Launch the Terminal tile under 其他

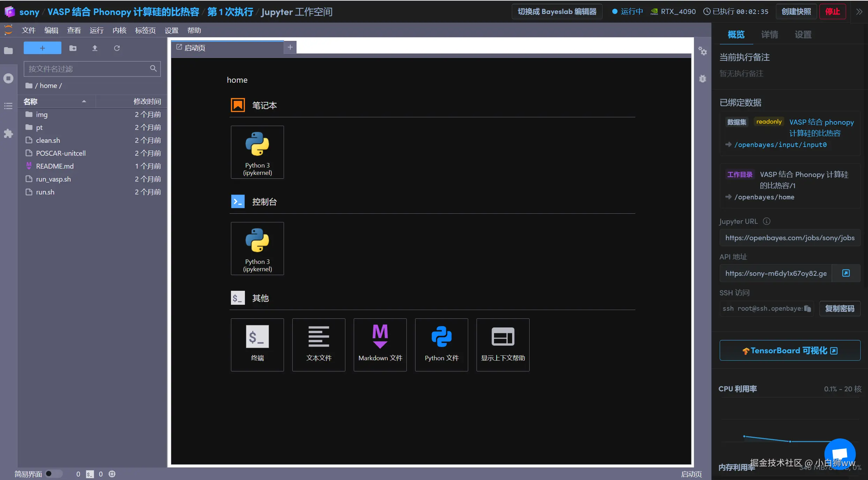[257, 345]
